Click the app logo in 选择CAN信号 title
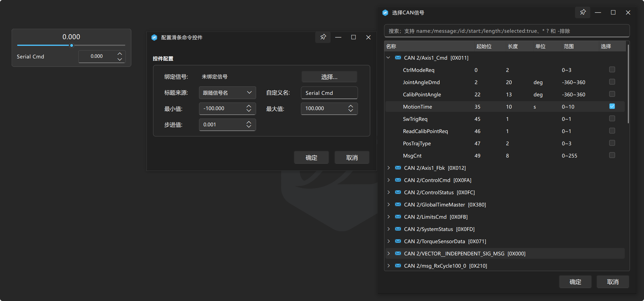This screenshot has width=644, height=301. [385, 13]
